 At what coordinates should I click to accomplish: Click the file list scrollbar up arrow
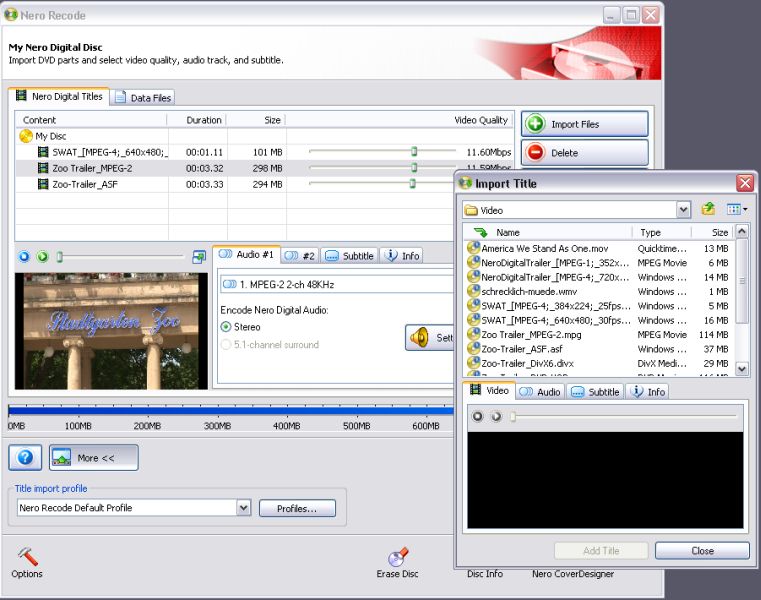point(742,232)
